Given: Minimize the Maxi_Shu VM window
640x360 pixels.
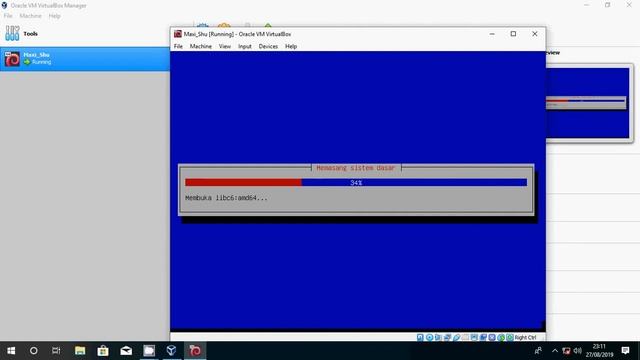Looking at the screenshot, I should [492, 34].
